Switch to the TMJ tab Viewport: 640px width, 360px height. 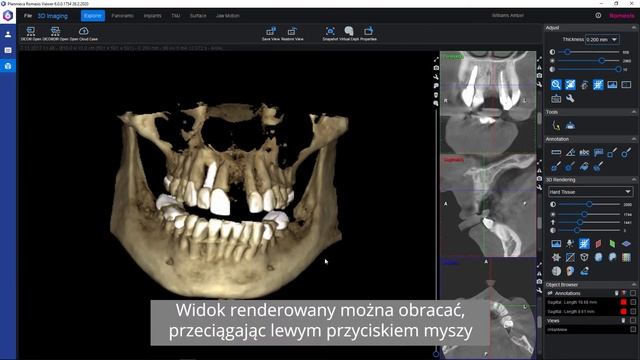click(x=176, y=16)
